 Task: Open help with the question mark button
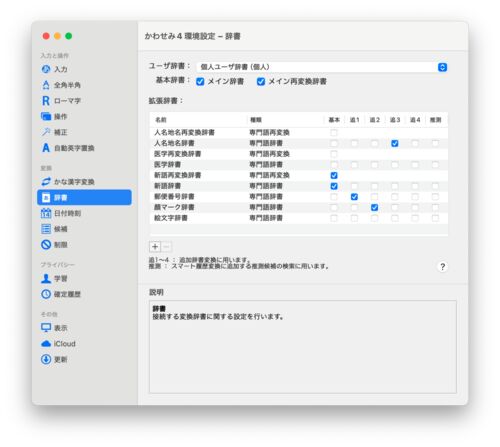[x=442, y=267]
